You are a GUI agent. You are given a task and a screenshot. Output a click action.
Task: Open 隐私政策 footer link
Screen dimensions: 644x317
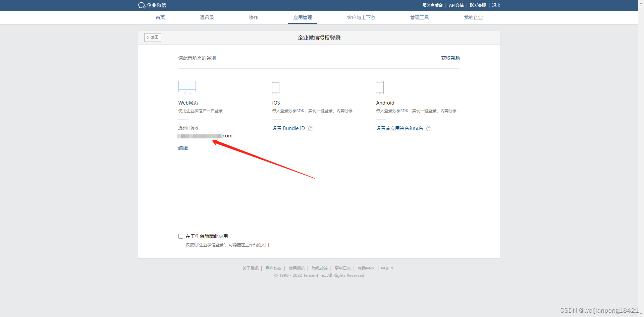pos(320,268)
